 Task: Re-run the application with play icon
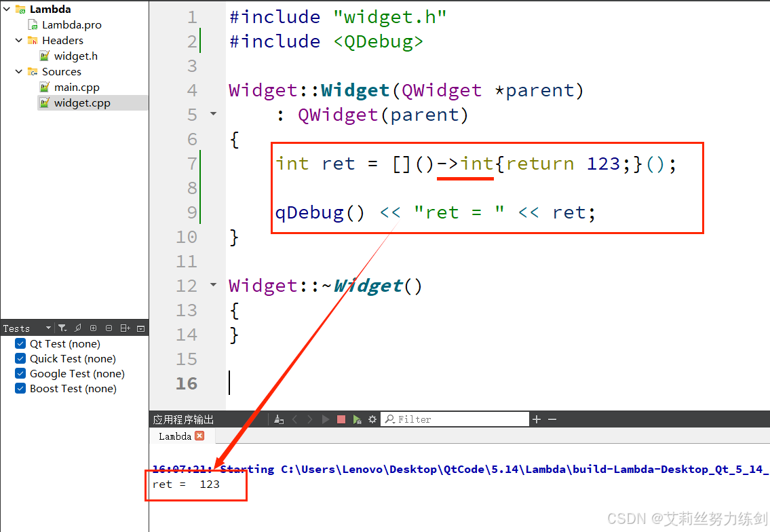(325, 419)
